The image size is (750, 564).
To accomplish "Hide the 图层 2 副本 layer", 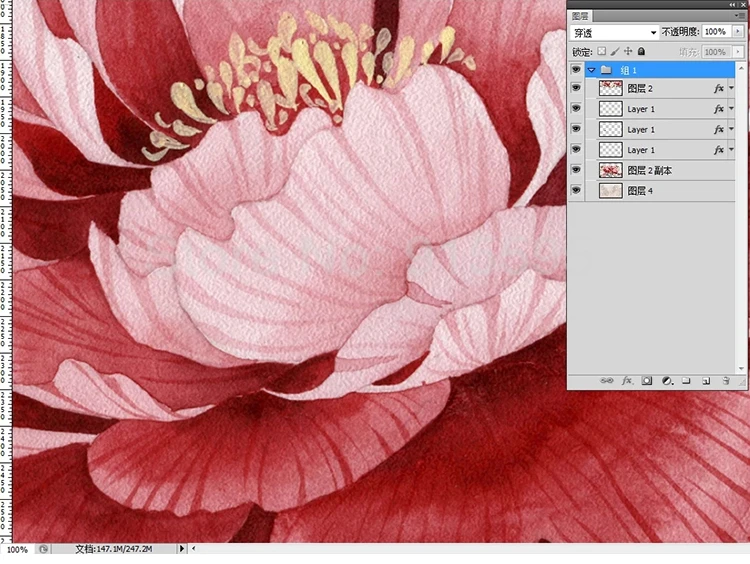I will 576,170.
